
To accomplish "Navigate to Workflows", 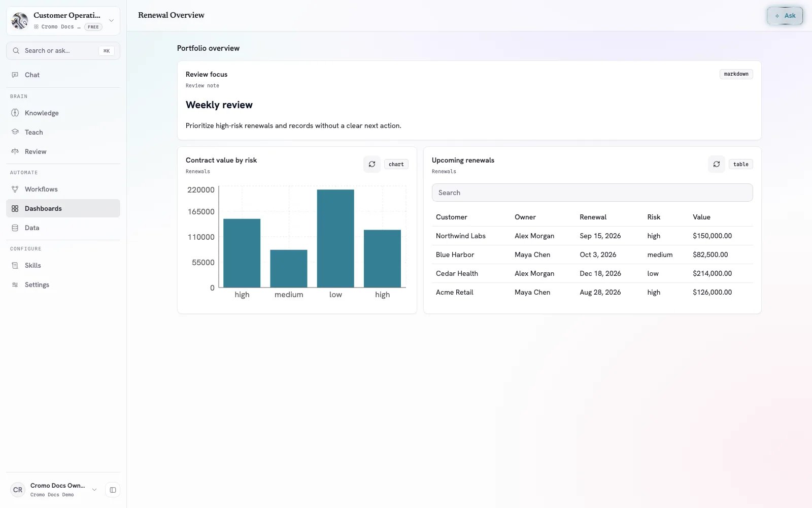I will pyautogui.click(x=63, y=189).
